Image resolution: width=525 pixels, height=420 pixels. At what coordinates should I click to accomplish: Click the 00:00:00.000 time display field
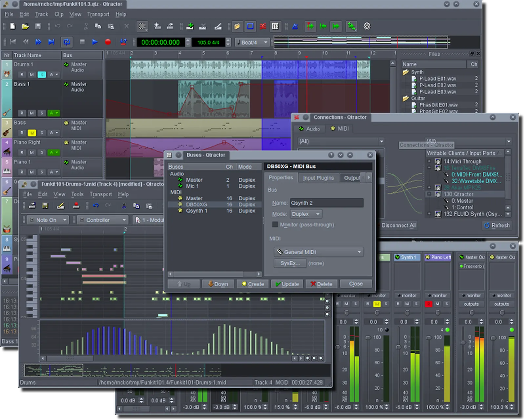(x=160, y=42)
